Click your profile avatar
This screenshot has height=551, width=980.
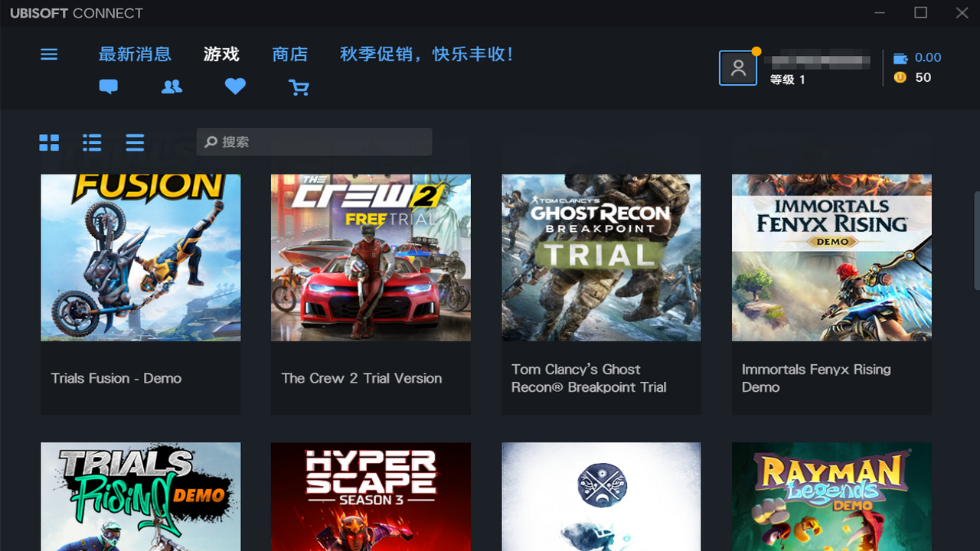(x=737, y=67)
